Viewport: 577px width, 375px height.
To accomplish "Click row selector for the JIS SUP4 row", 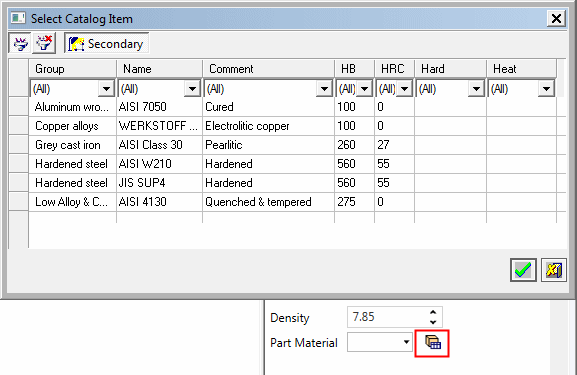I will [x=18, y=183].
